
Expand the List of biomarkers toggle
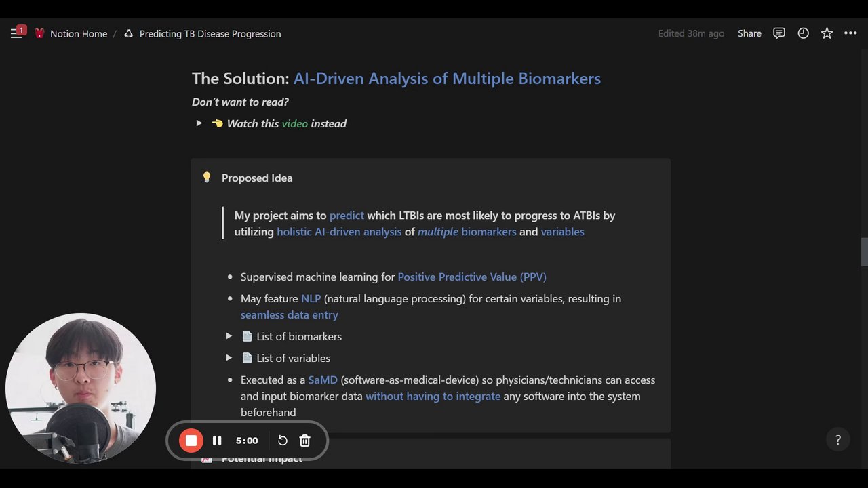pos(229,336)
